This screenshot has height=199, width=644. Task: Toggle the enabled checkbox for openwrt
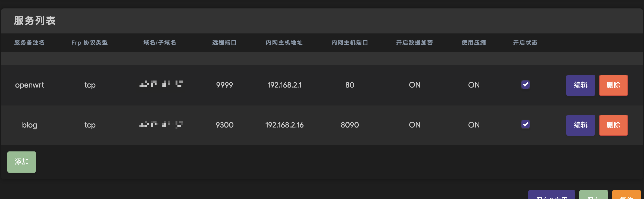tap(525, 85)
